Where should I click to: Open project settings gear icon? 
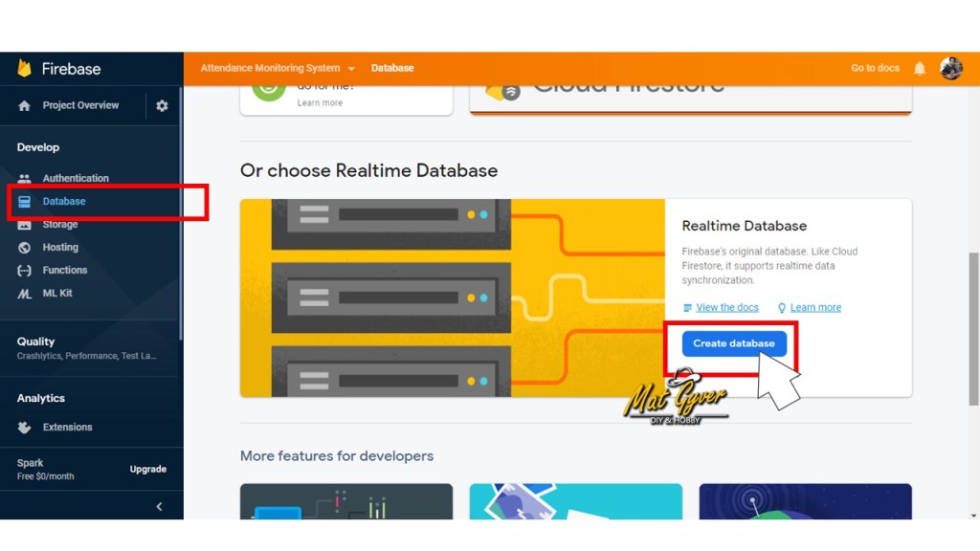(x=162, y=106)
